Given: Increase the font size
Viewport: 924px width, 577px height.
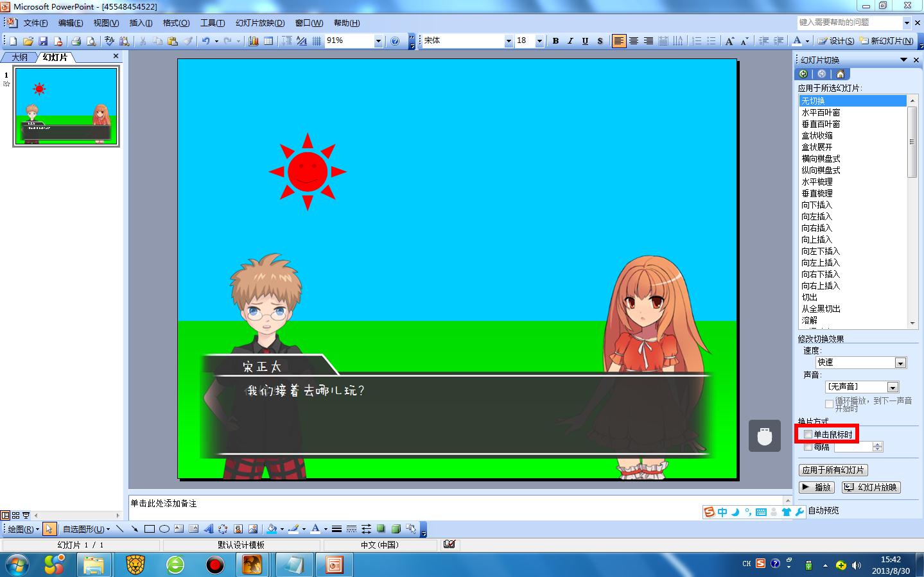Looking at the screenshot, I should [729, 41].
